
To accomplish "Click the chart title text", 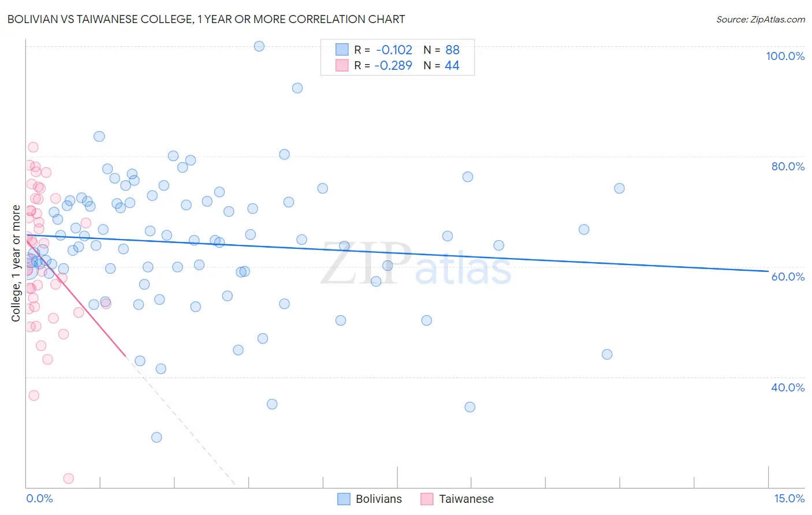I will tap(206, 19).
